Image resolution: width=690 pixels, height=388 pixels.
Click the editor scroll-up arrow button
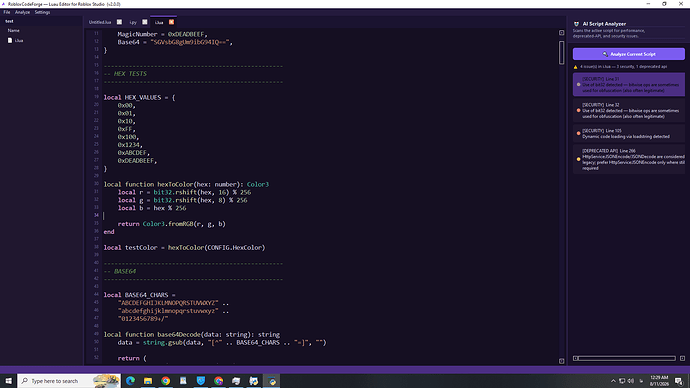(x=562, y=33)
